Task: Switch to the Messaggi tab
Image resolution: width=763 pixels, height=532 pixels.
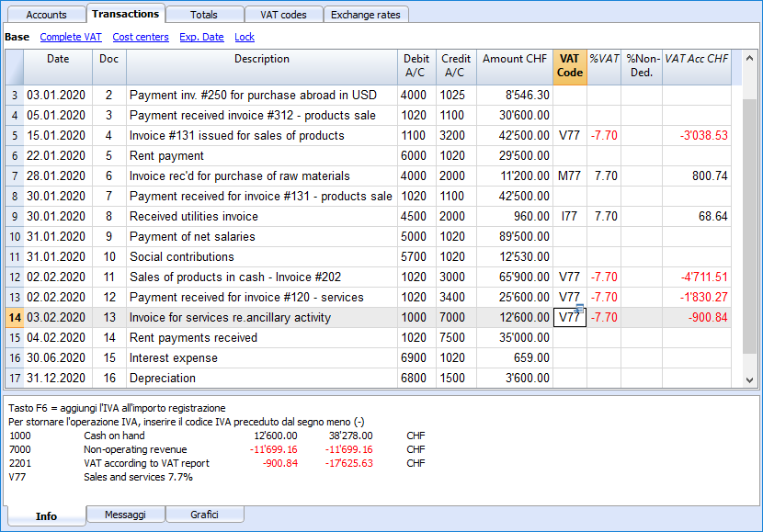Action: (125, 514)
